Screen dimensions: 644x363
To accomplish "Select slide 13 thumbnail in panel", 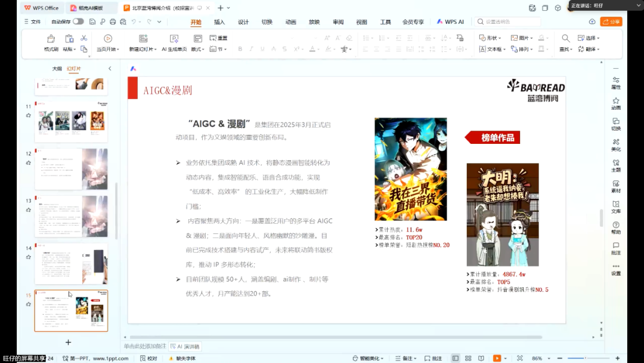I will tap(71, 216).
